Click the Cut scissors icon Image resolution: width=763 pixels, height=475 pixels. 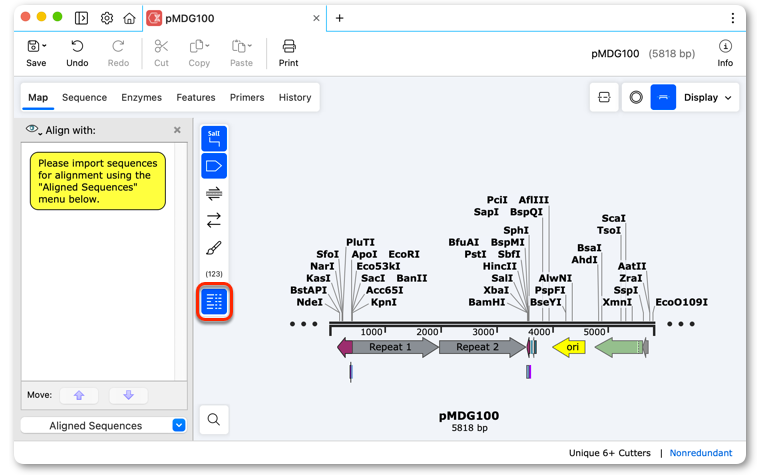tap(161, 47)
